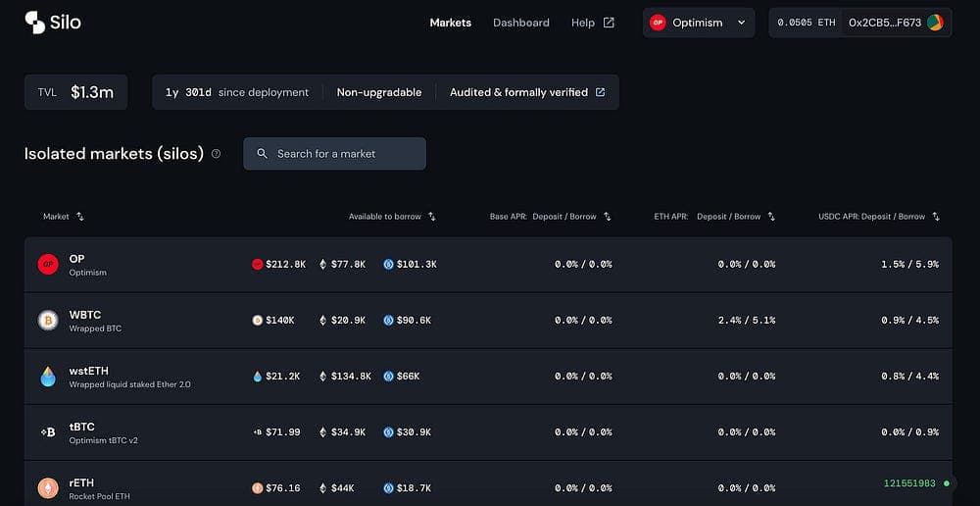The image size is (980, 506).
Task: Click the 1.5% / 5.9% USDC APR in OP row
Action: tap(910, 265)
